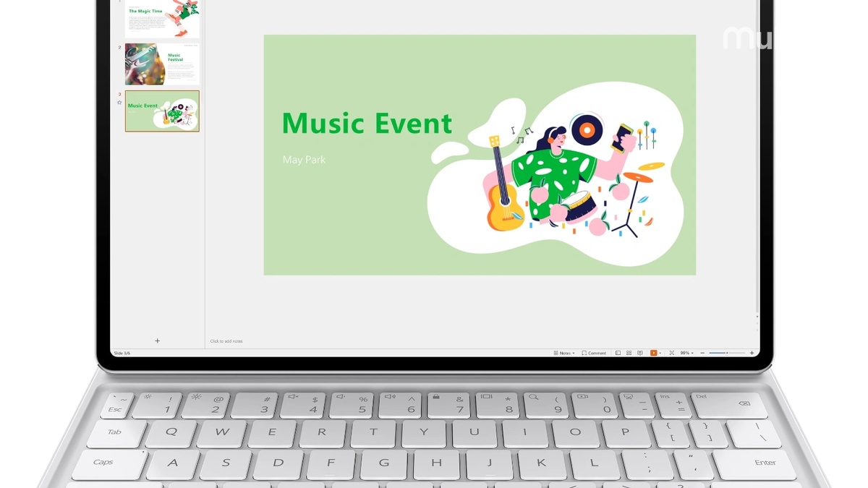Open the slideshow options dropdown arrow
This screenshot has height=488, width=868.
point(660,353)
